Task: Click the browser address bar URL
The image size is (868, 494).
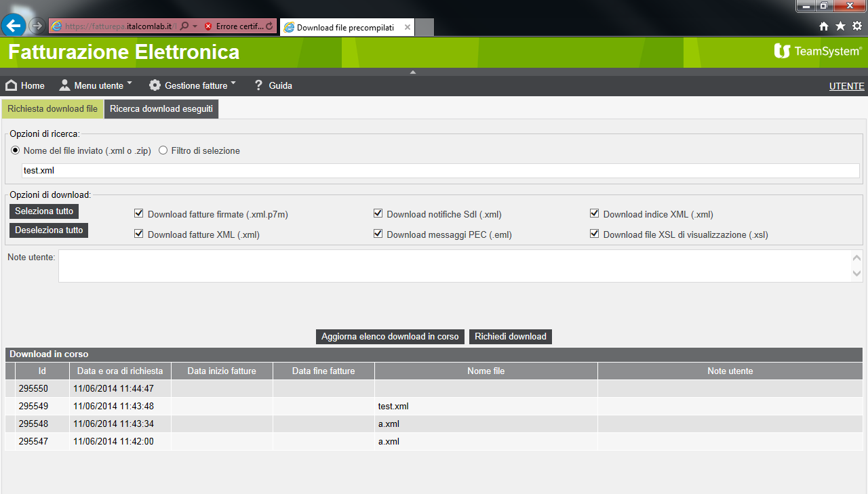Action: click(120, 26)
